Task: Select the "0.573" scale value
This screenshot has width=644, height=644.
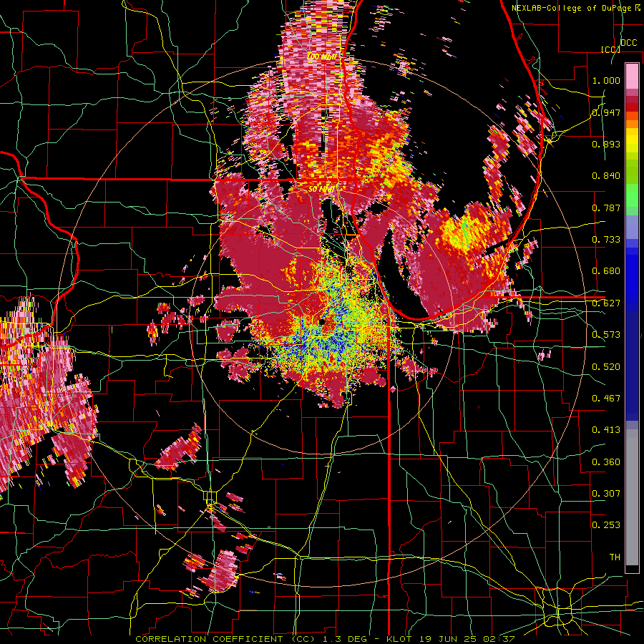Action: pos(606,335)
